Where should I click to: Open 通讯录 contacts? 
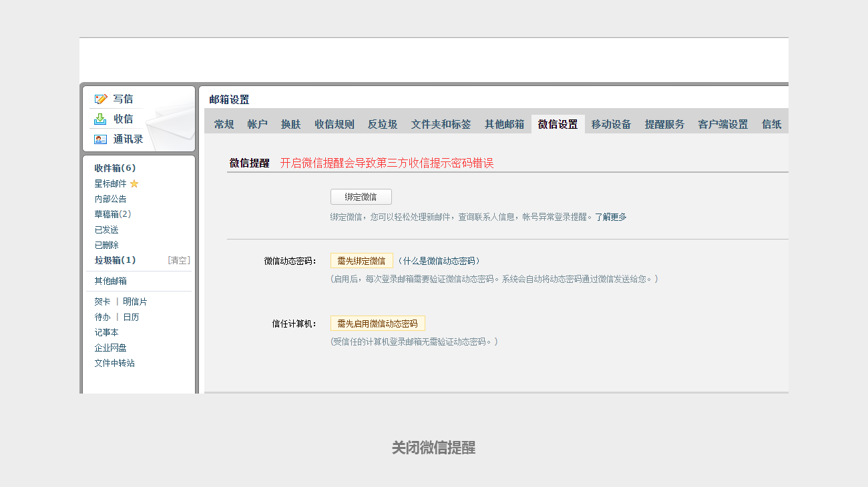coord(128,139)
